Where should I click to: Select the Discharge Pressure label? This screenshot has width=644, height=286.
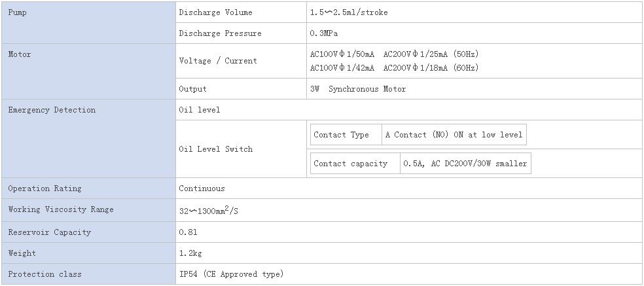(220, 33)
